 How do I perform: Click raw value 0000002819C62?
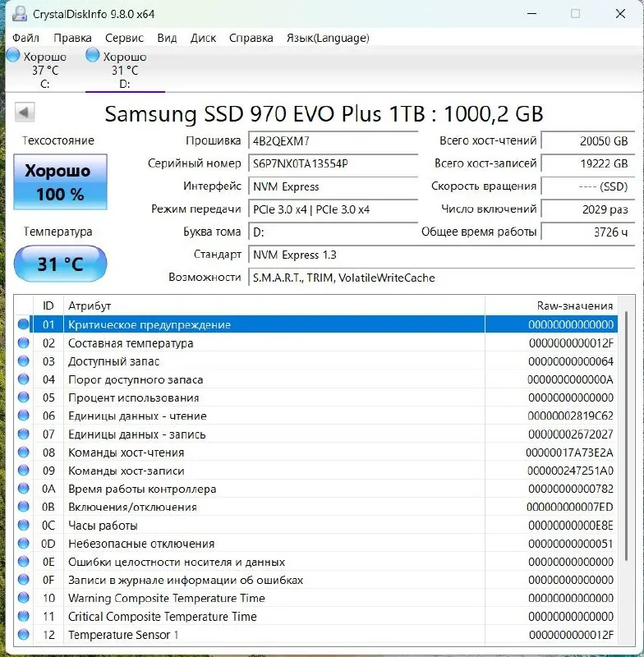pyautogui.click(x=570, y=416)
